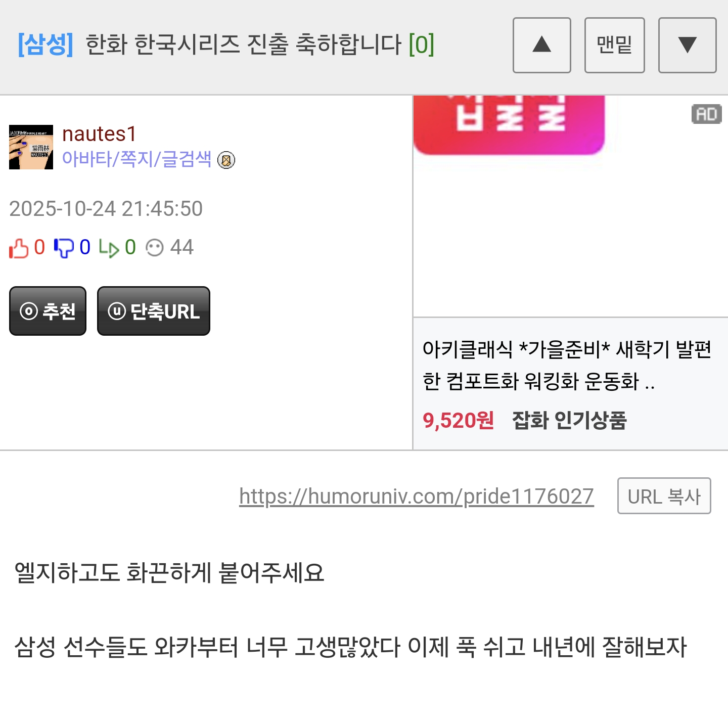Open 아키클래식 walking shoes ad text
The height and width of the screenshot is (722, 728).
[567, 365]
